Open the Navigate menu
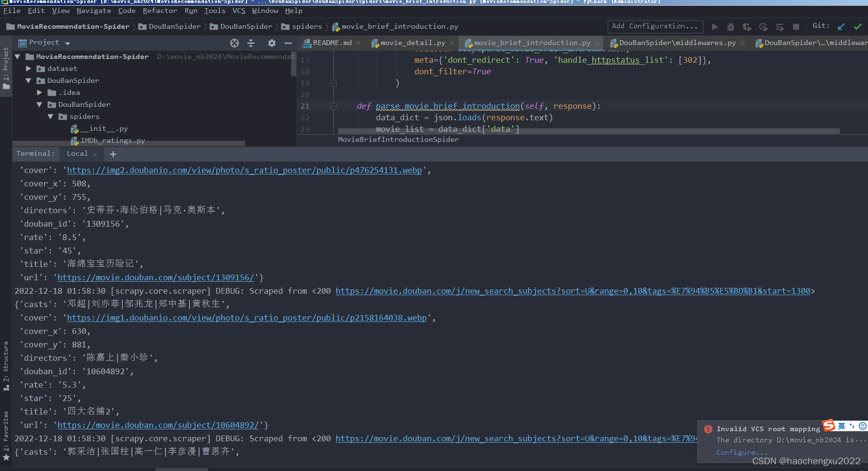Viewport: 868px width, 471px height. [x=94, y=11]
